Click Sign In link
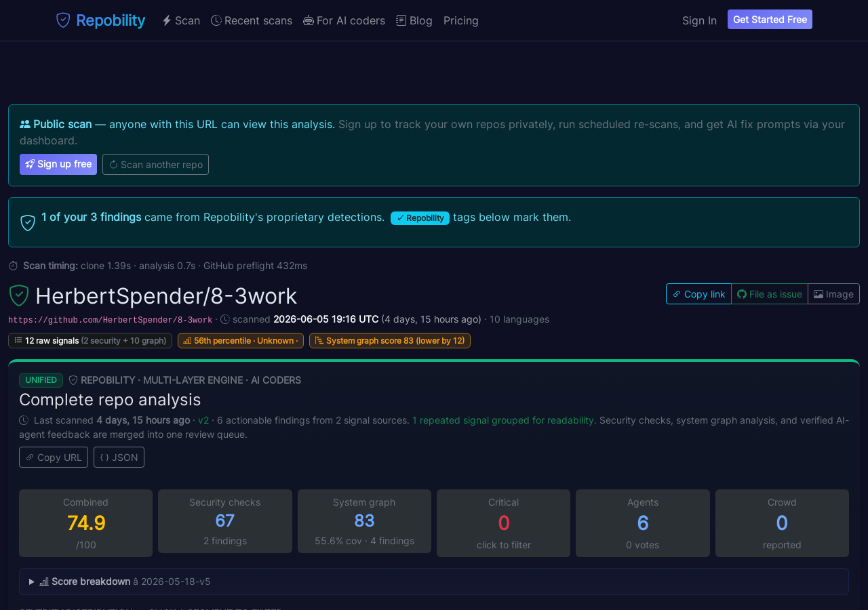868x610 pixels. click(699, 20)
